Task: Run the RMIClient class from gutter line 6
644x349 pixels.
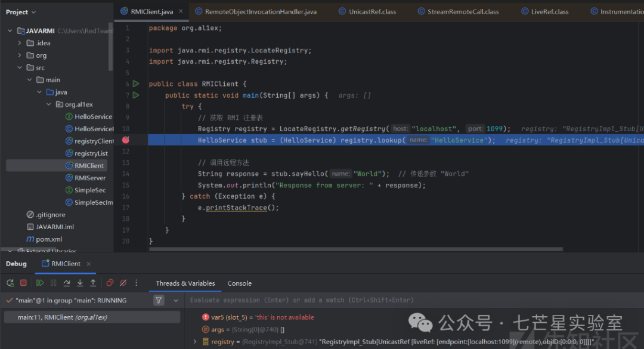Action: [x=136, y=84]
